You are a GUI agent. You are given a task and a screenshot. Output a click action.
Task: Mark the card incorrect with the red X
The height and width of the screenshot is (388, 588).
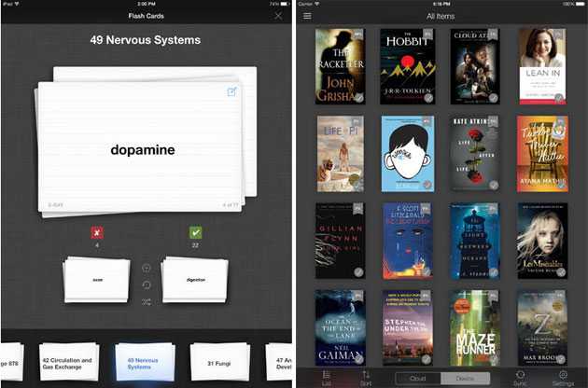point(96,232)
